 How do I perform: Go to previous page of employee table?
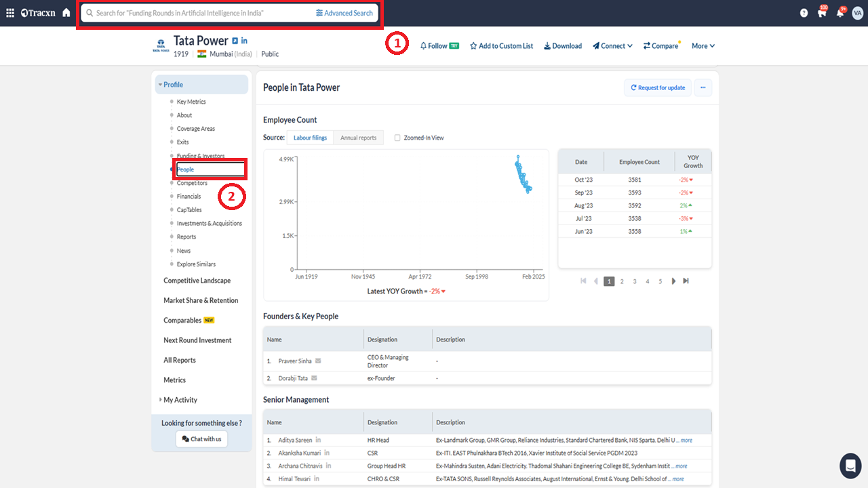coord(596,281)
